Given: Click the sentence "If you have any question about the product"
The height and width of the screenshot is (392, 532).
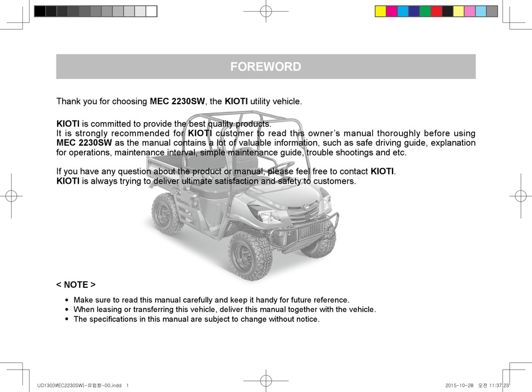Looking at the screenshot, I should click(226, 171).
